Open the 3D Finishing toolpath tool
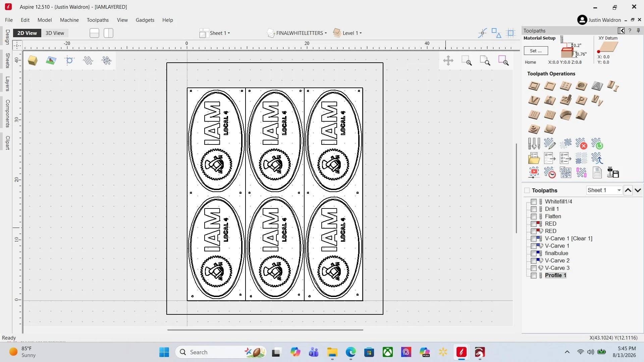 pyautogui.click(x=550, y=129)
